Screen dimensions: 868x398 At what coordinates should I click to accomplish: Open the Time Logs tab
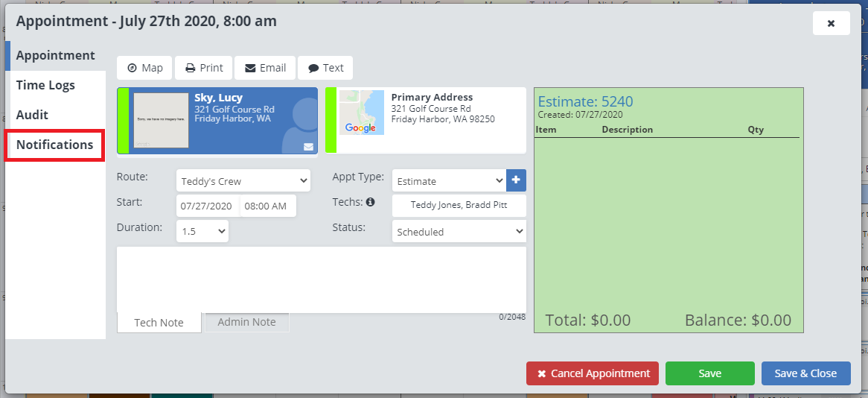[55, 86]
